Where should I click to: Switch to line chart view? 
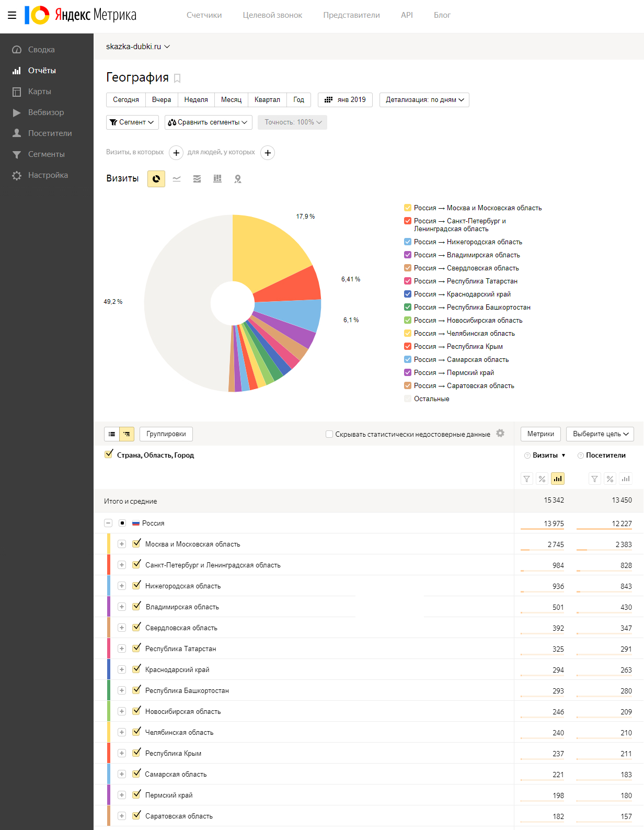pyautogui.click(x=177, y=179)
